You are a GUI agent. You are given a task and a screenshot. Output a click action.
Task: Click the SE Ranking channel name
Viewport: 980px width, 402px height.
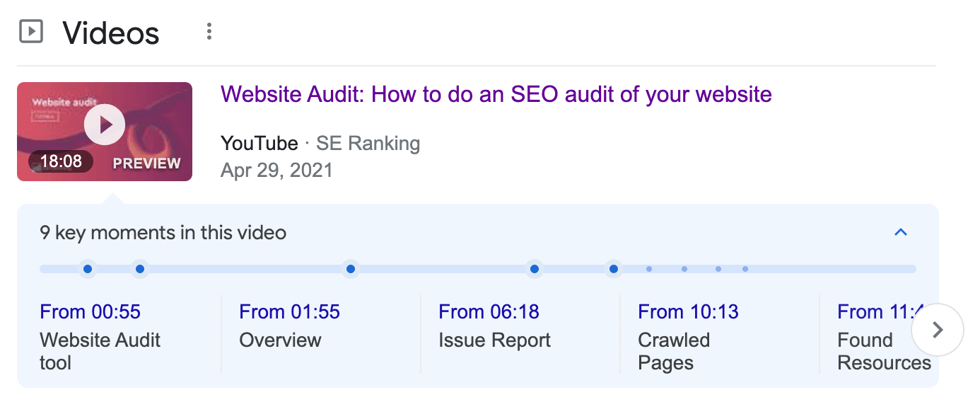tap(368, 144)
